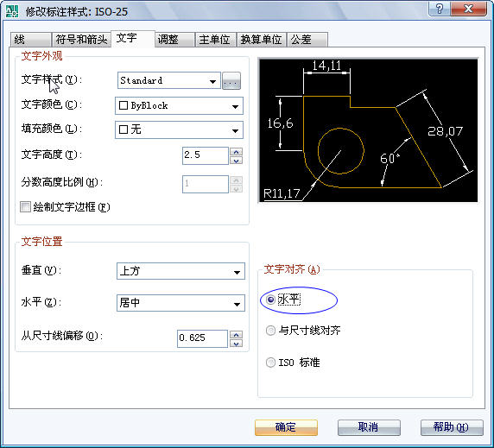The width and height of the screenshot is (494, 448).
Task: Close the dialog with the X button
Action: [x=469, y=9]
